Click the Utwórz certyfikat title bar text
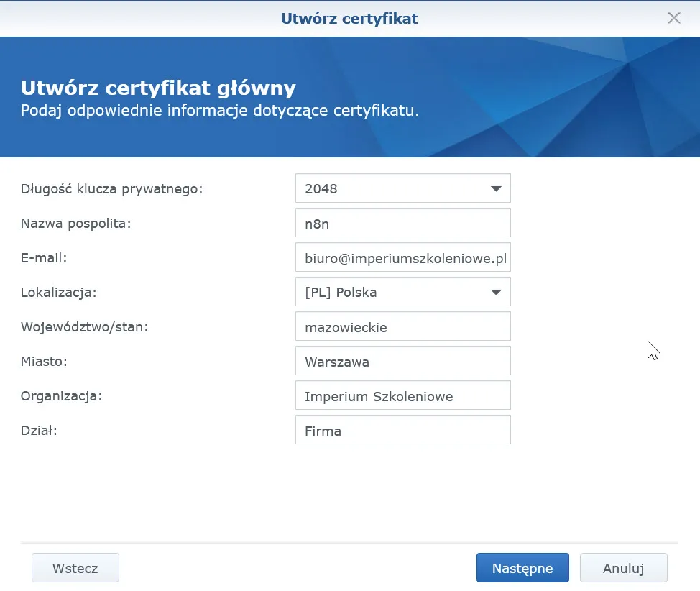Screen dimensions: 700x591 349,18
